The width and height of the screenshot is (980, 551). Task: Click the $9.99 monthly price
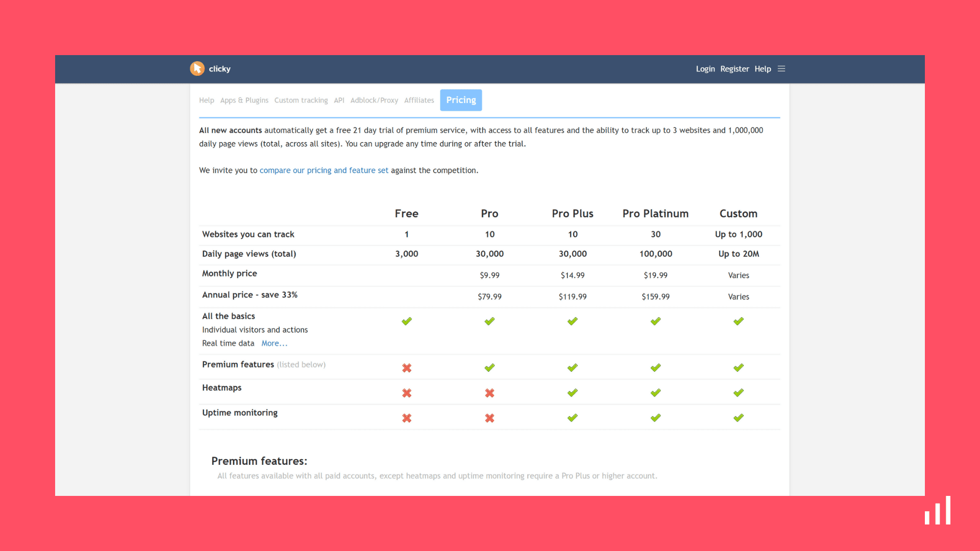point(489,275)
